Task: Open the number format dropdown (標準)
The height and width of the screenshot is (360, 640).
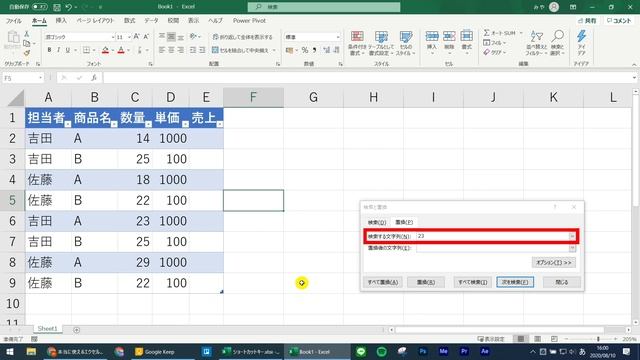Action: [x=338, y=37]
